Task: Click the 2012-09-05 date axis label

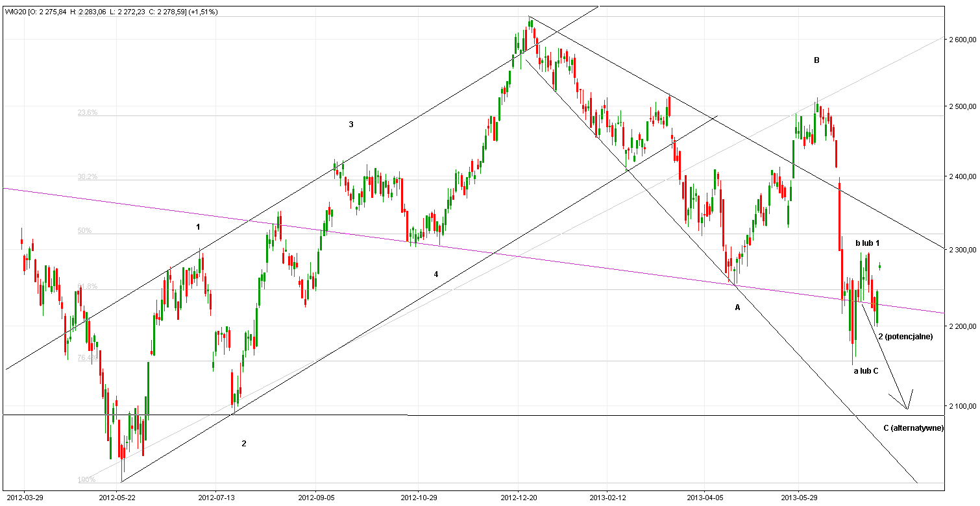Action: (316, 498)
